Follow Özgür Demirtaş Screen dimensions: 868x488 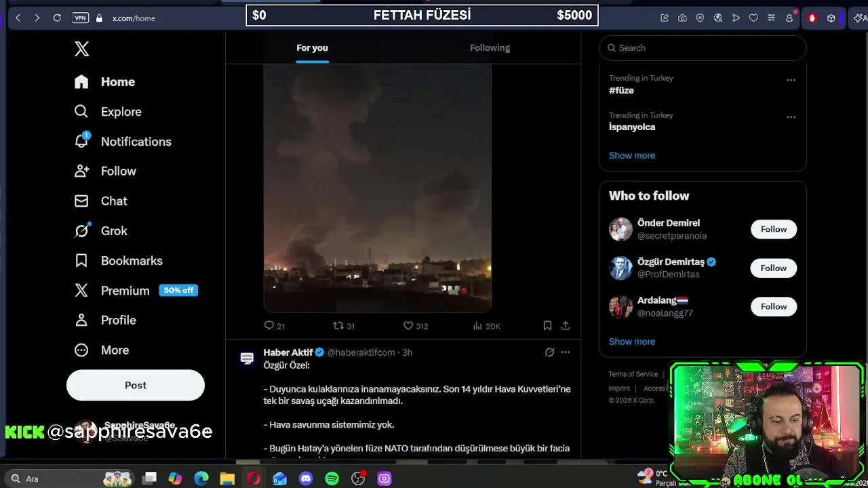(773, 268)
